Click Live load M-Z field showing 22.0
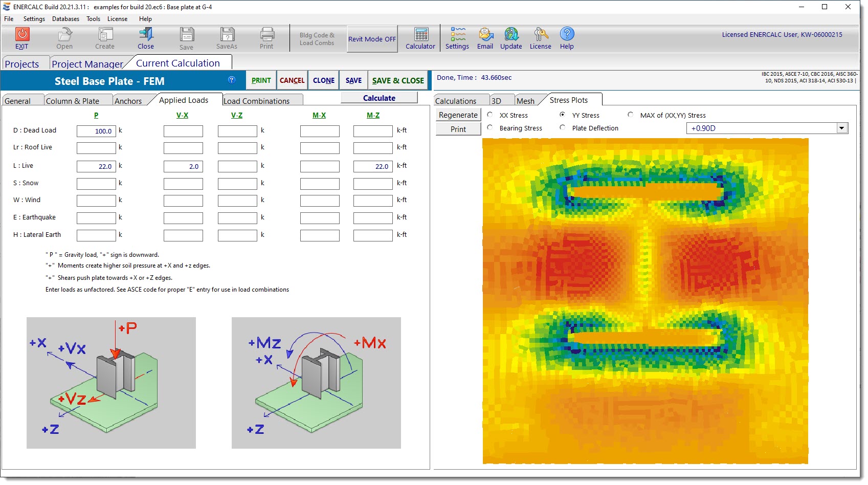The height and width of the screenshot is (485, 868). (x=373, y=166)
